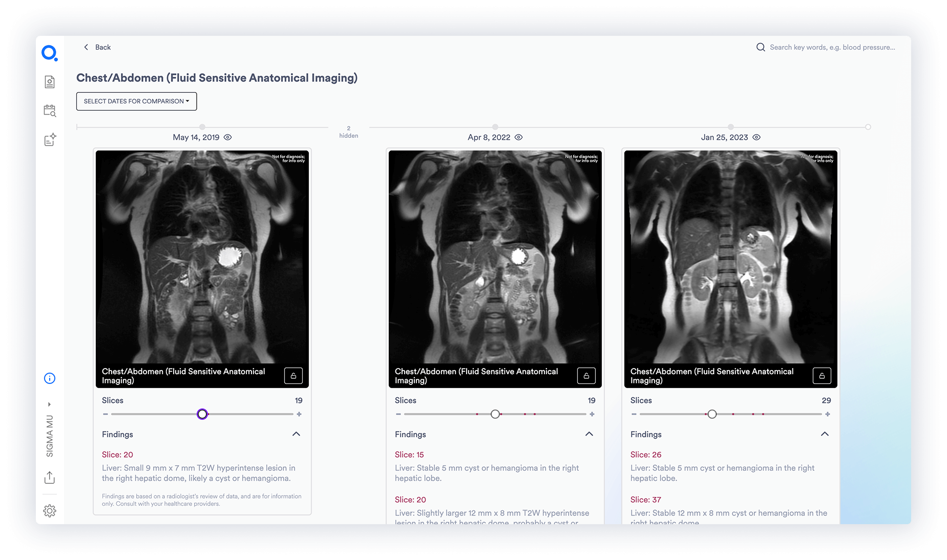Image resolution: width=947 pixels, height=560 pixels.
Task: Unlock the Jan 25, 2023 scan image
Action: coord(822,375)
